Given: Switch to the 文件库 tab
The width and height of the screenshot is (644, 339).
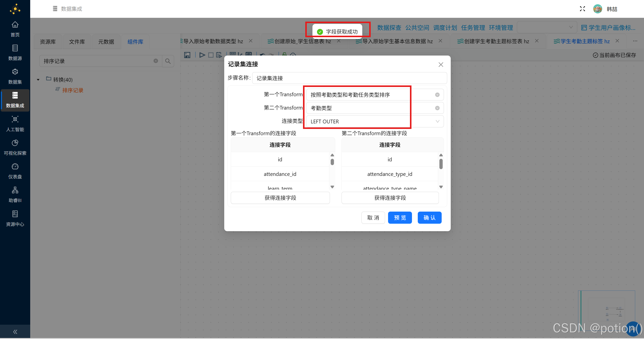Looking at the screenshot, I should tap(77, 42).
